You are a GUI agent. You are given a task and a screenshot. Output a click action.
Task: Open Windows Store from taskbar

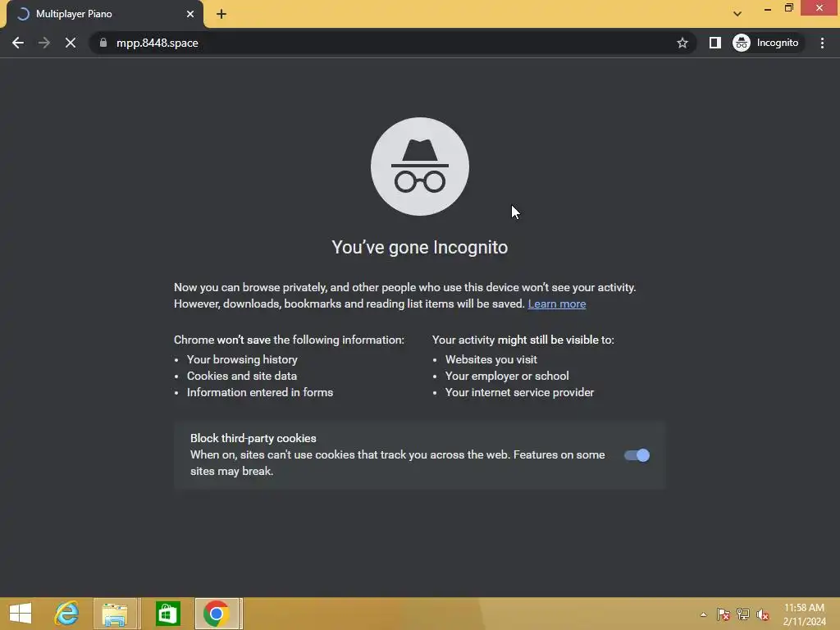point(167,614)
